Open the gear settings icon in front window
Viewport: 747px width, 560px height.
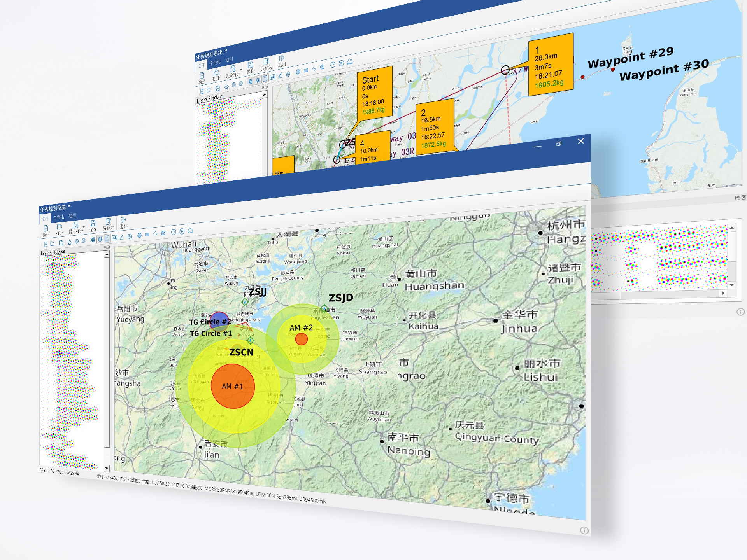click(x=130, y=236)
